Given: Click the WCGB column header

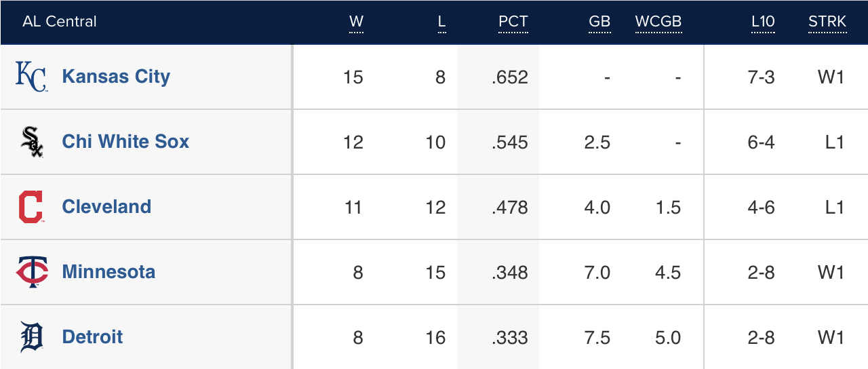Looking at the screenshot, I should [658, 22].
